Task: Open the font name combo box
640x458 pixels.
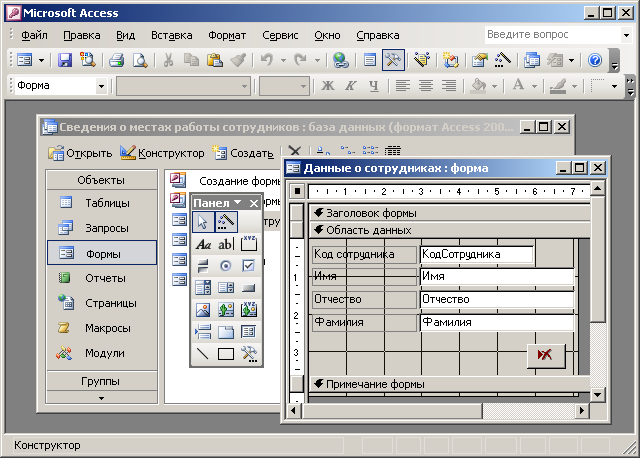Action: 244,86
